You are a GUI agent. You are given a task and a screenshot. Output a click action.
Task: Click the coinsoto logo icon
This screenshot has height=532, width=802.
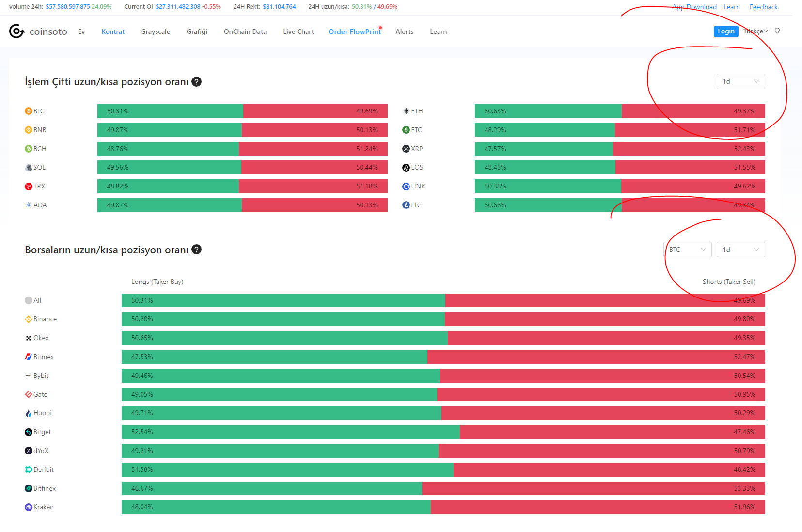pos(16,31)
